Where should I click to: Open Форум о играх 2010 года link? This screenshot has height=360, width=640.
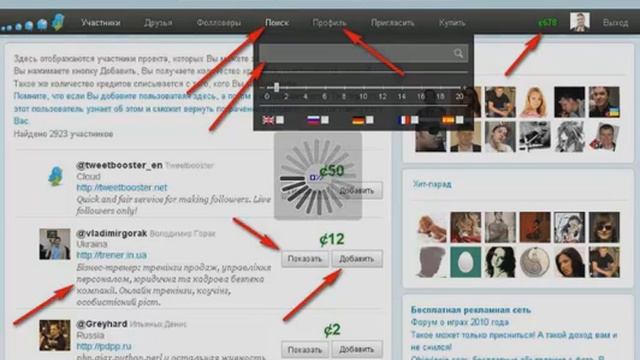click(460, 322)
